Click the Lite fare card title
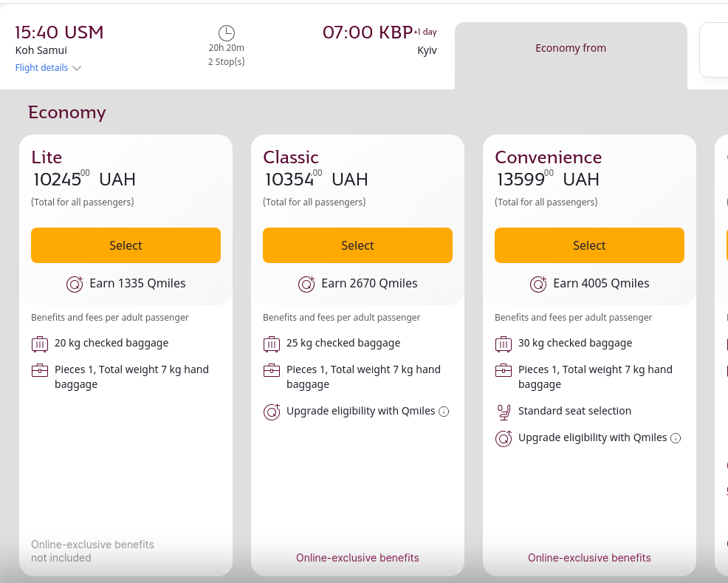Image resolution: width=728 pixels, height=583 pixels. pos(47,157)
